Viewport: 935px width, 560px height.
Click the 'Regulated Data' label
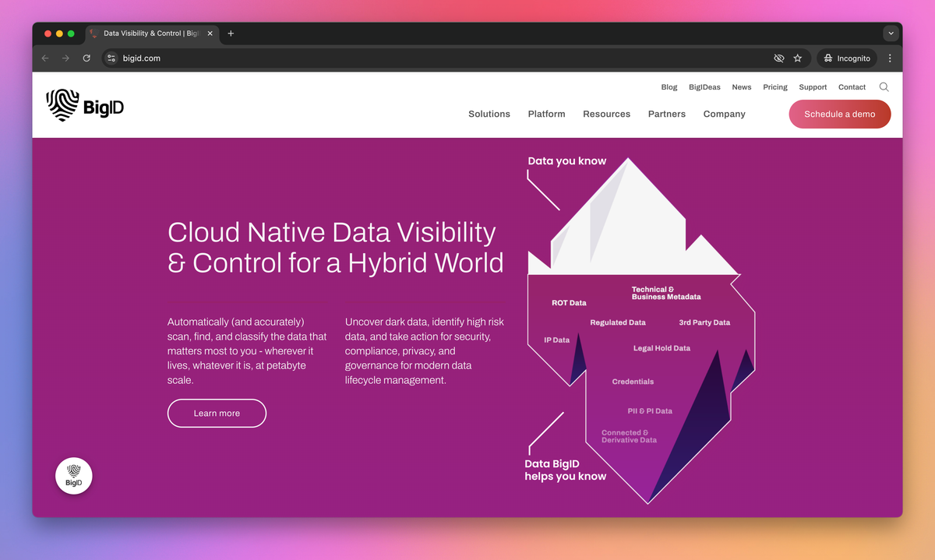(618, 322)
